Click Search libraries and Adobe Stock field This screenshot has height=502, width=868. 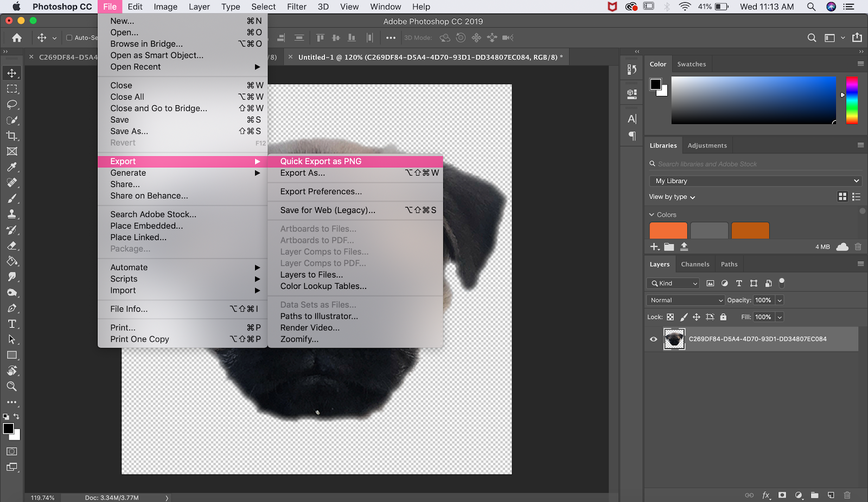tap(755, 164)
